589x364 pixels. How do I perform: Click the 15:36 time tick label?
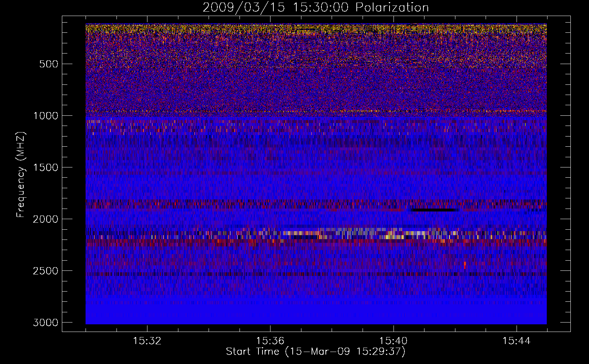270,341
